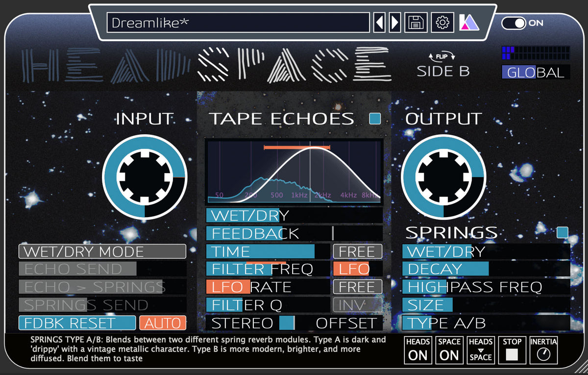Image resolution: width=588 pixels, height=375 pixels.
Task: Adjust the echo TIME slider
Action: point(268,251)
